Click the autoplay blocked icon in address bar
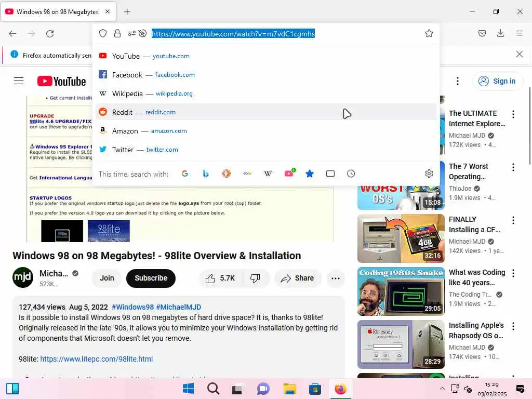Image resolution: width=532 pixels, height=399 pixels. 142,33
